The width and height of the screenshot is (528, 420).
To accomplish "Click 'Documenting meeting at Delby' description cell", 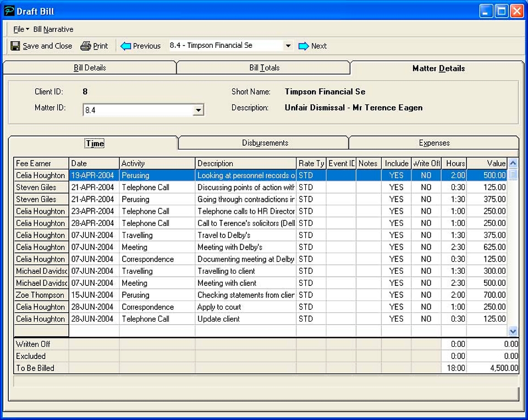I will [245, 259].
